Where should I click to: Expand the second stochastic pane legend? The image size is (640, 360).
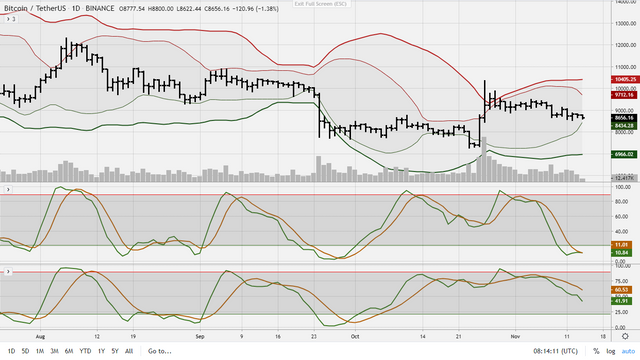[x=8, y=271]
